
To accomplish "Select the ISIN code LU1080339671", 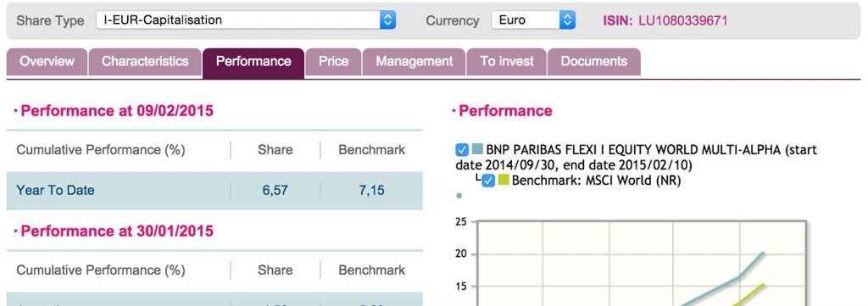I will tap(683, 21).
